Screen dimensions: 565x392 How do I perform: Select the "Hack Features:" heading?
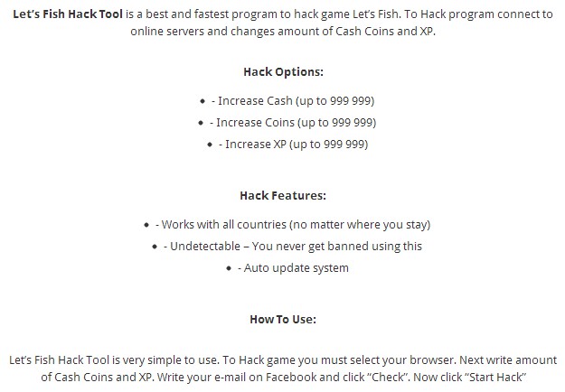click(283, 195)
